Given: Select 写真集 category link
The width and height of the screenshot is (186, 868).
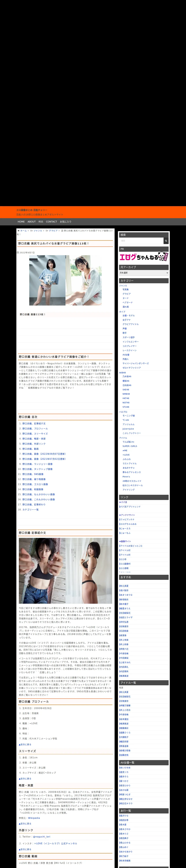Looking at the screenshot, I should 126,289.
